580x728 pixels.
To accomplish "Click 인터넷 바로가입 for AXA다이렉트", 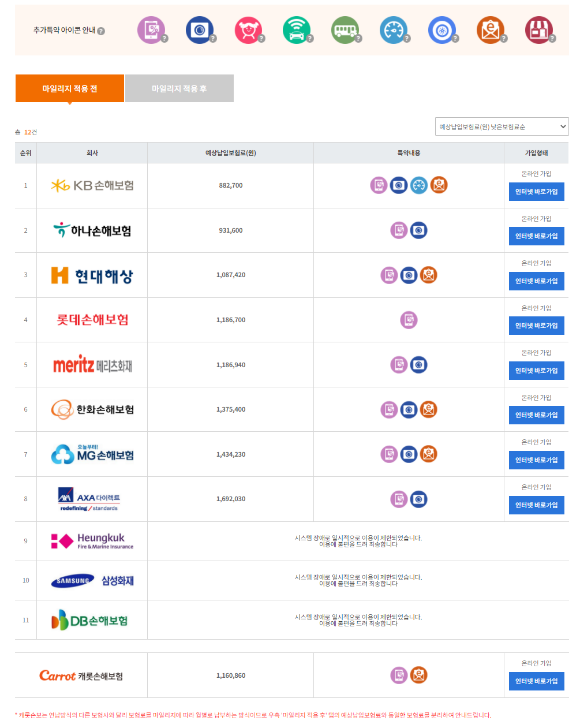I will 537,505.
